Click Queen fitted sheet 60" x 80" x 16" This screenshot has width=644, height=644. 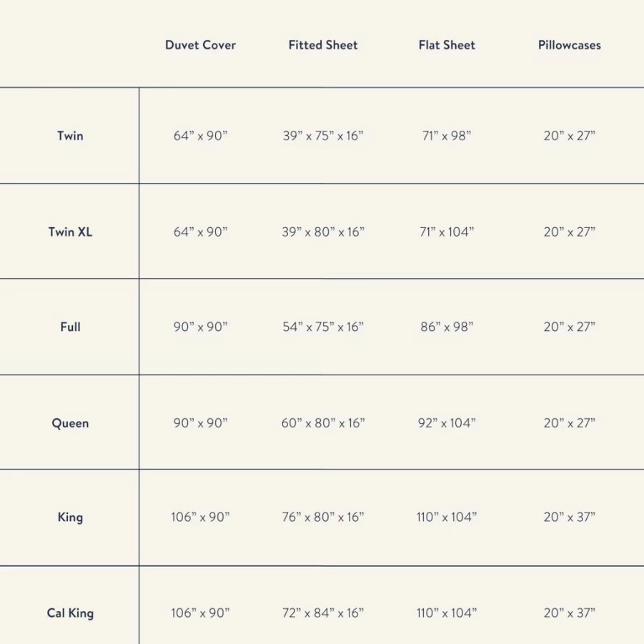(x=323, y=423)
